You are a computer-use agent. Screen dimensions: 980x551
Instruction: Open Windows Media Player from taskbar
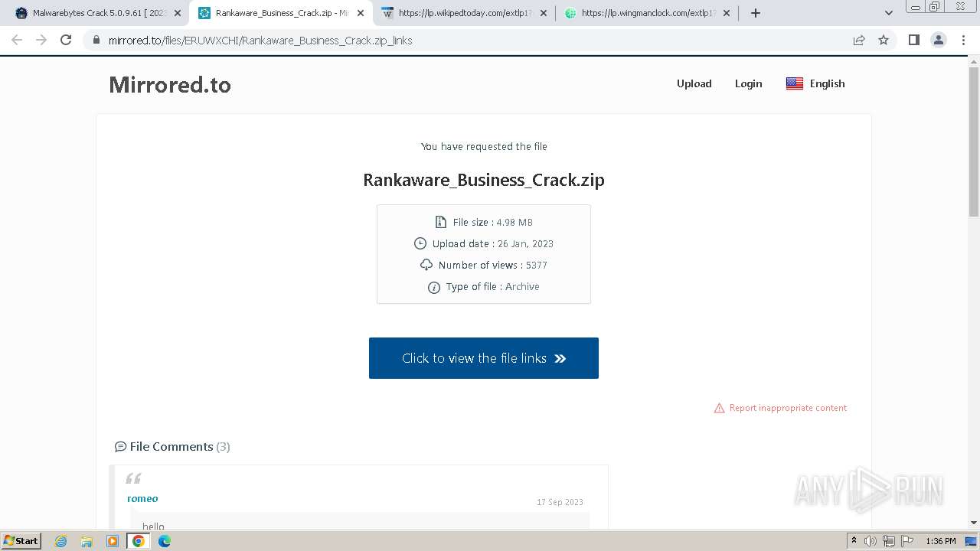tap(113, 541)
